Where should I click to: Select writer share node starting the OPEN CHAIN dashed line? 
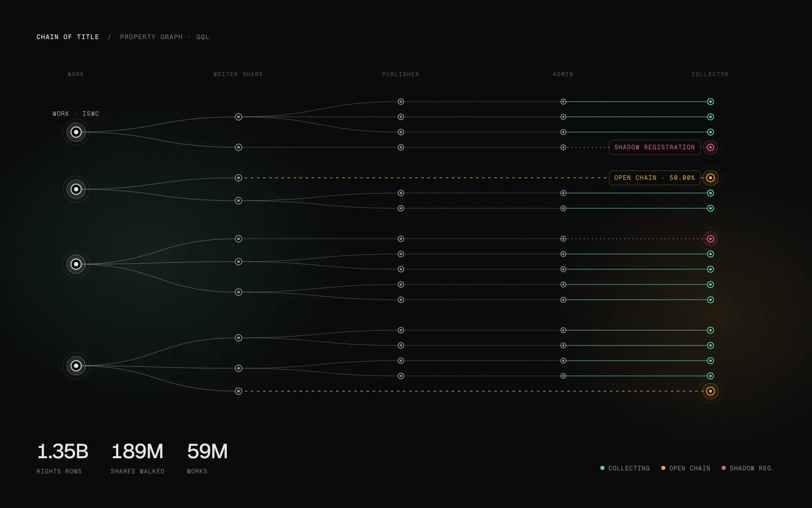tap(239, 178)
